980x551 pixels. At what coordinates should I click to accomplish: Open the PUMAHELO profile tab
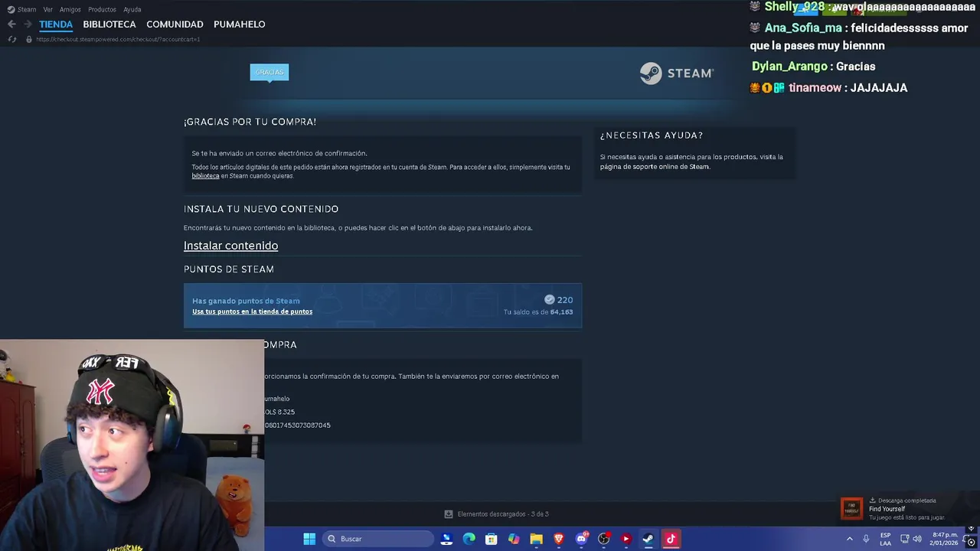(x=240, y=24)
